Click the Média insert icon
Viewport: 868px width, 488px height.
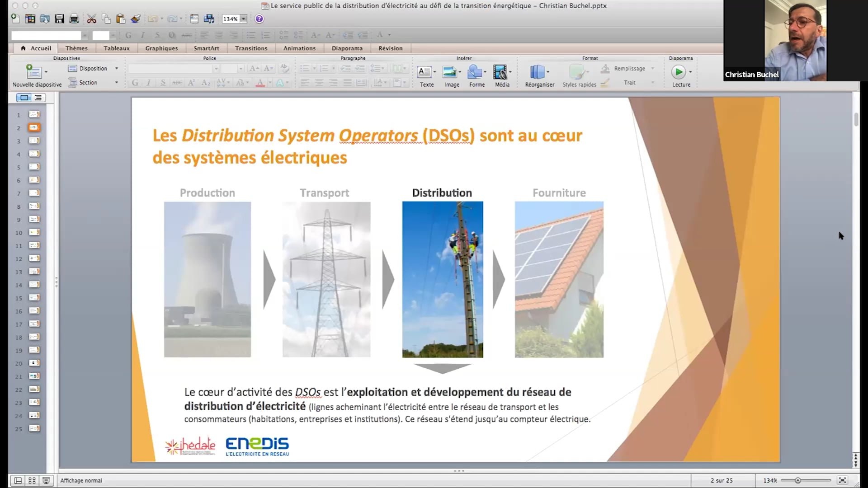click(x=500, y=72)
